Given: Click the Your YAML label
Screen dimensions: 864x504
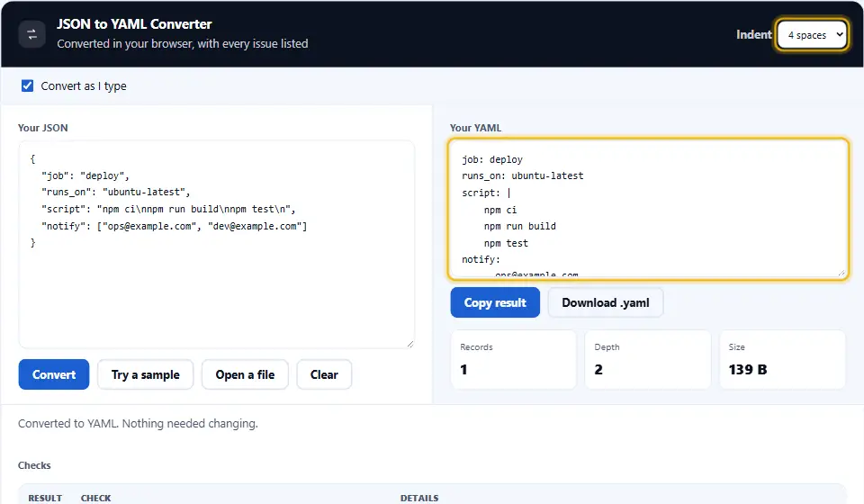Looking at the screenshot, I should tap(475, 128).
